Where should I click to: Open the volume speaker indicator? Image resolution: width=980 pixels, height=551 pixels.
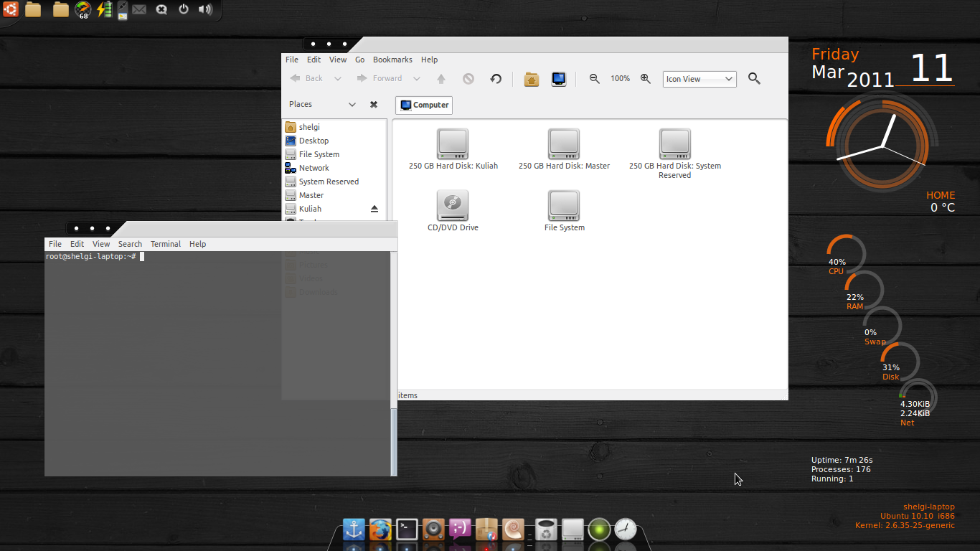pyautogui.click(x=205, y=9)
